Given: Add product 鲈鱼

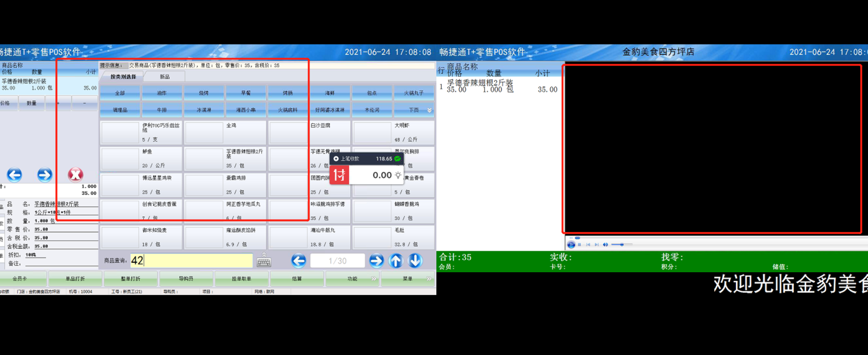Looking at the screenshot, I should 141,159.
